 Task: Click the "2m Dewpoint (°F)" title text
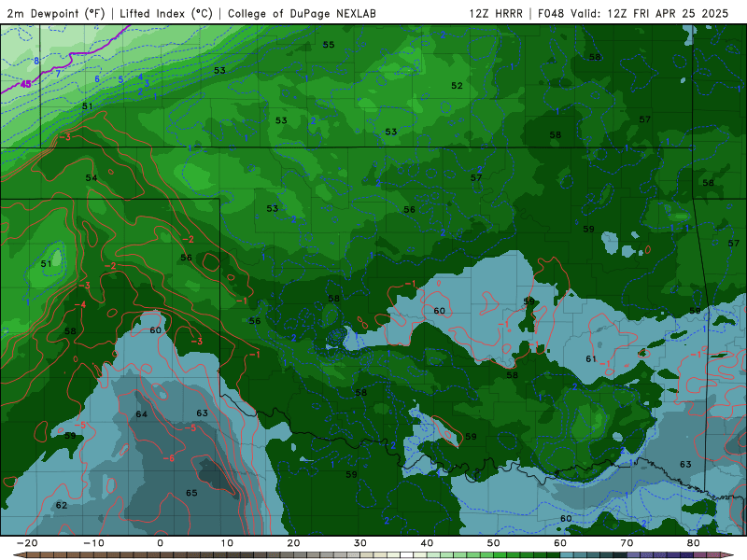coord(56,13)
